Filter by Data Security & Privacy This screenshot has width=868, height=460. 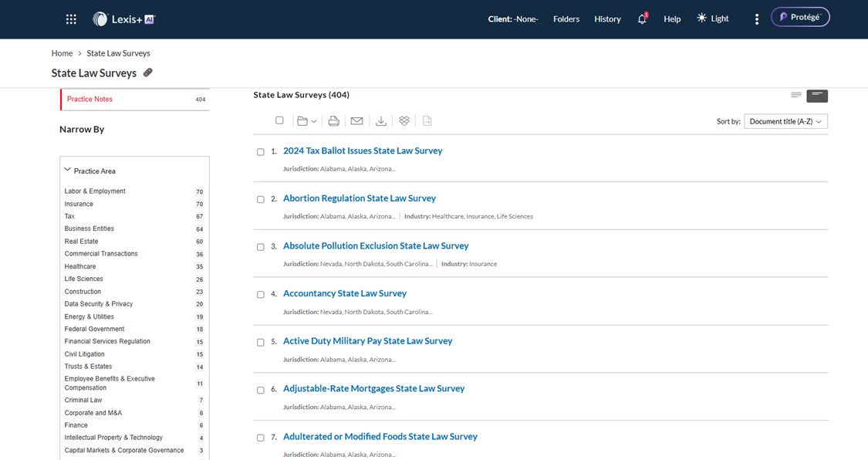coord(99,304)
